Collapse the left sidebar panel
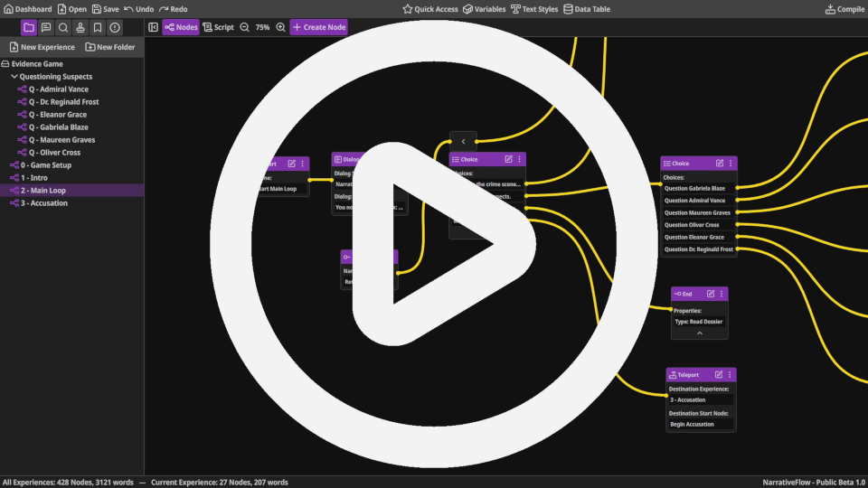868x488 pixels. 153,28
